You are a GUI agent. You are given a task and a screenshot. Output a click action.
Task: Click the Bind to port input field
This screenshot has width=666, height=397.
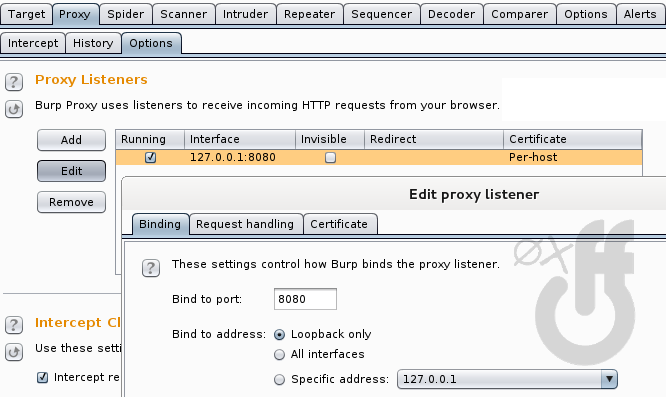tap(305, 299)
